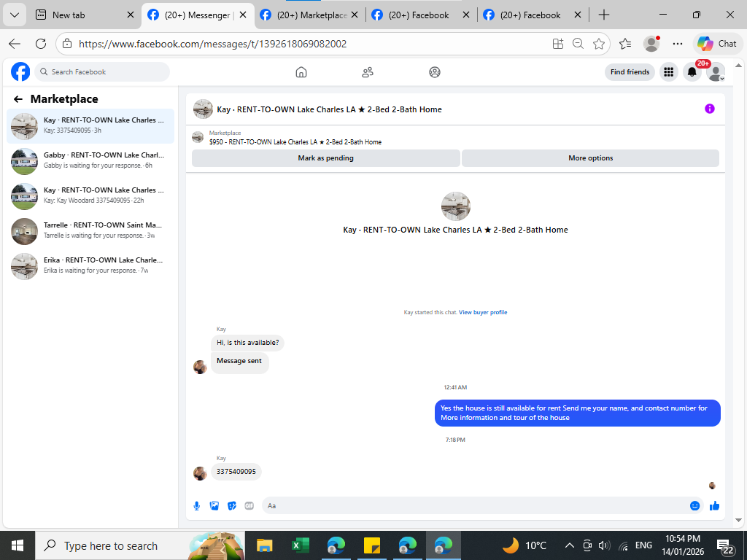The height and width of the screenshot is (560, 747).
Task: Show hidden system tray icons chevron
Action: click(569, 545)
